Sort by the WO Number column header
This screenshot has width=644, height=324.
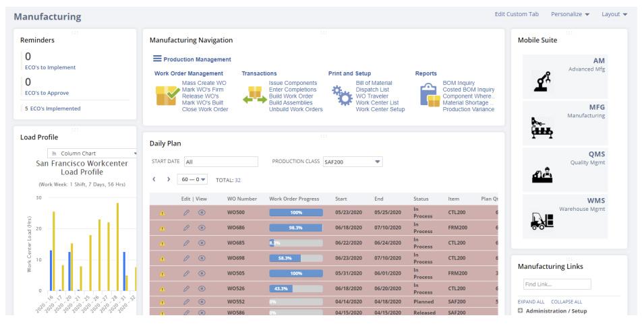pos(242,199)
